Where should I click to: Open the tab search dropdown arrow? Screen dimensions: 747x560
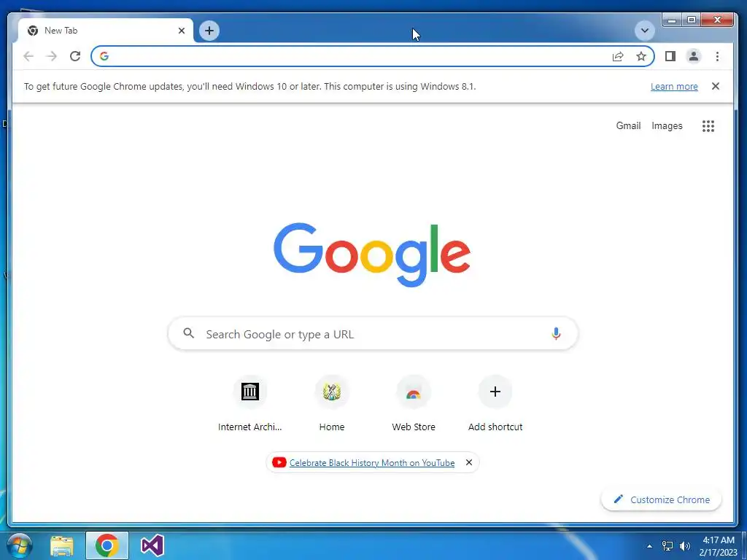pyautogui.click(x=645, y=31)
